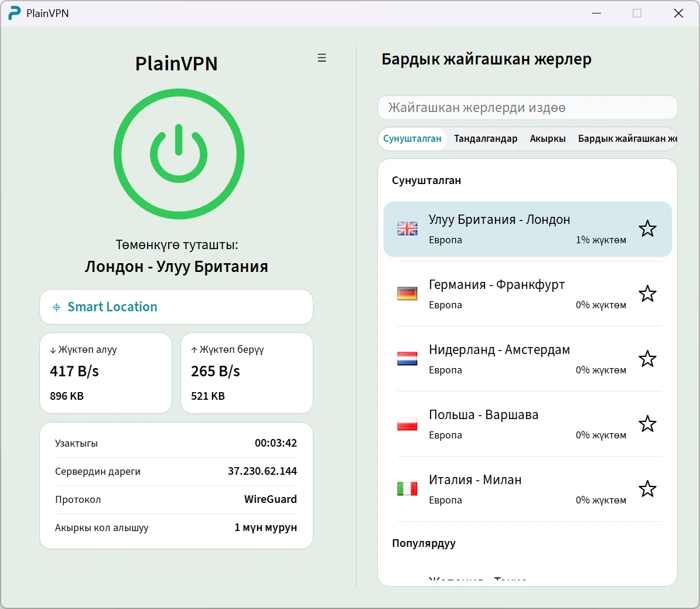Click the 896 KB downloaded total
The image size is (700, 609).
(67, 396)
